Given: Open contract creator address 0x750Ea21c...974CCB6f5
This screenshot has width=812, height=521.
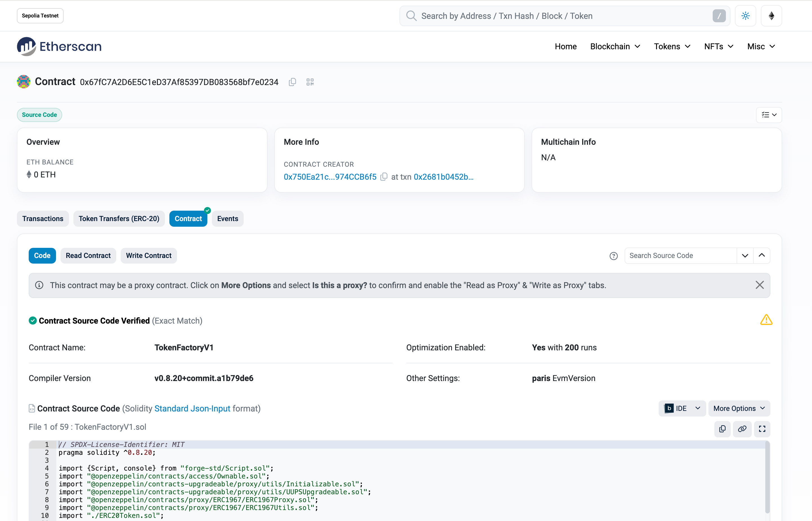Looking at the screenshot, I should click(x=330, y=177).
